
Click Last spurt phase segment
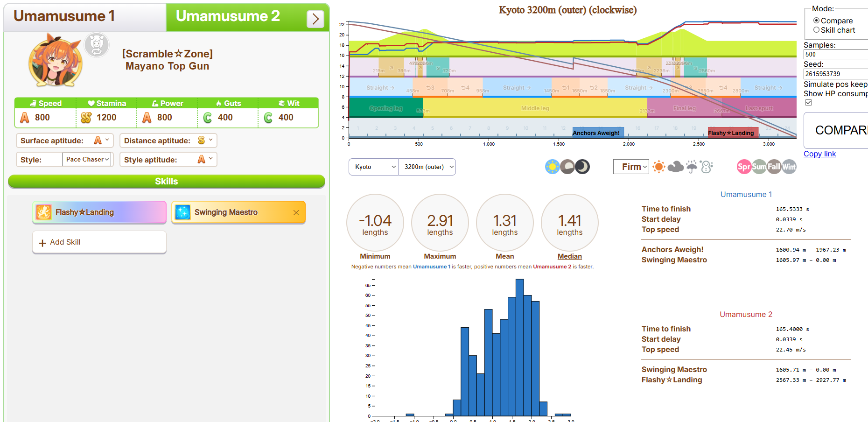pos(759,108)
